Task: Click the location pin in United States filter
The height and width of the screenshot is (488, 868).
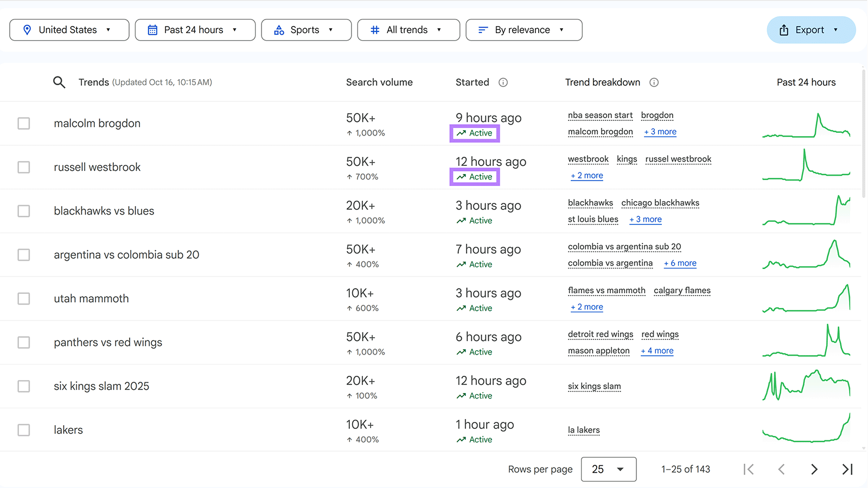Action: [x=28, y=30]
